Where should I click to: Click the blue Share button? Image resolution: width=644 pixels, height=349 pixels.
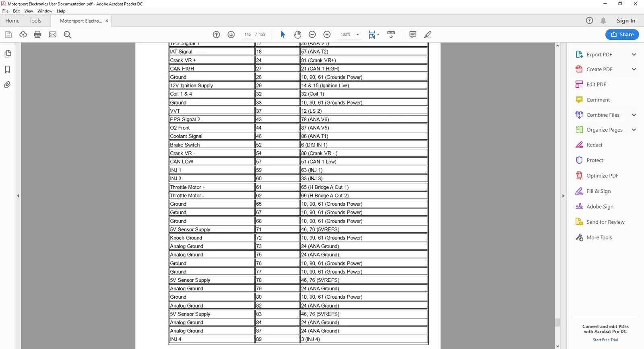click(x=622, y=35)
